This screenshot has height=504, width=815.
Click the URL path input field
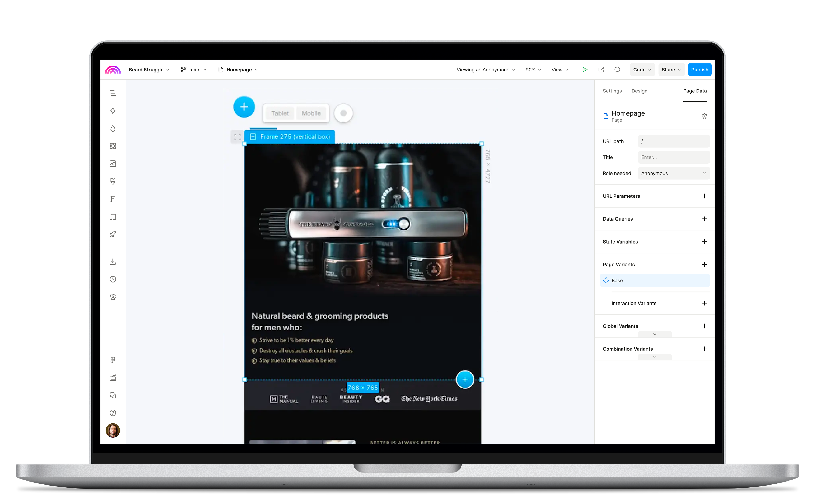[x=674, y=141]
